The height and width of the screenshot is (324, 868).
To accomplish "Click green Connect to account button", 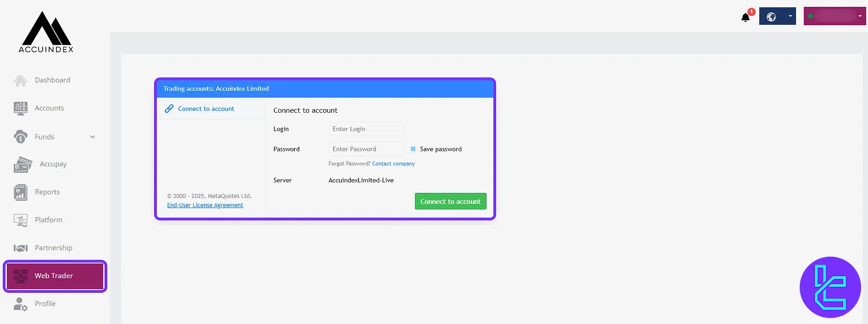I will (x=450, y=201).
